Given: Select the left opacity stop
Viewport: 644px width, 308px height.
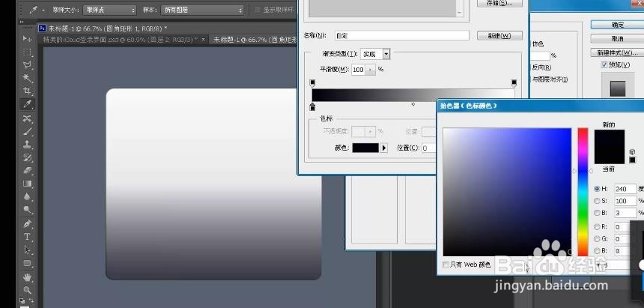Looking at the screenshot, I should coord(312,83).
